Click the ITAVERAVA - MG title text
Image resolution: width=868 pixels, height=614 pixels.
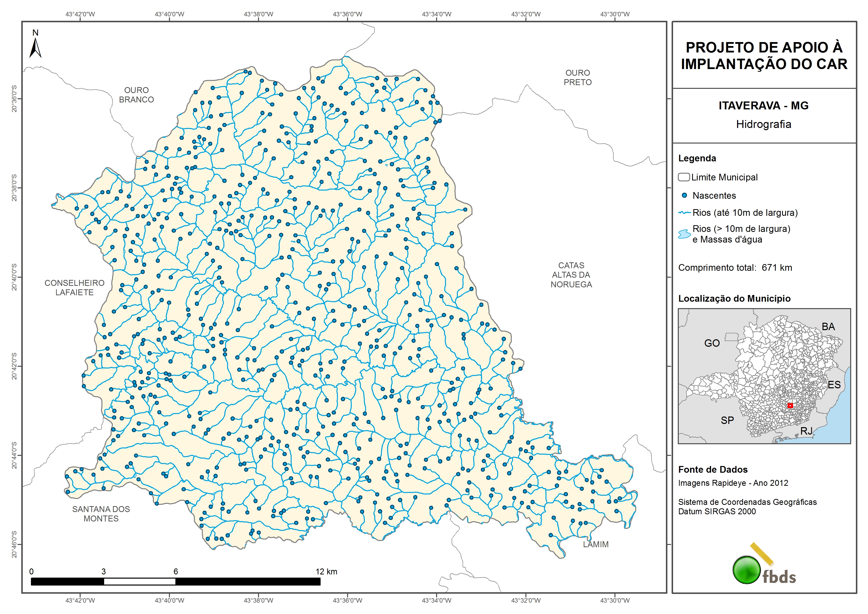763,105
